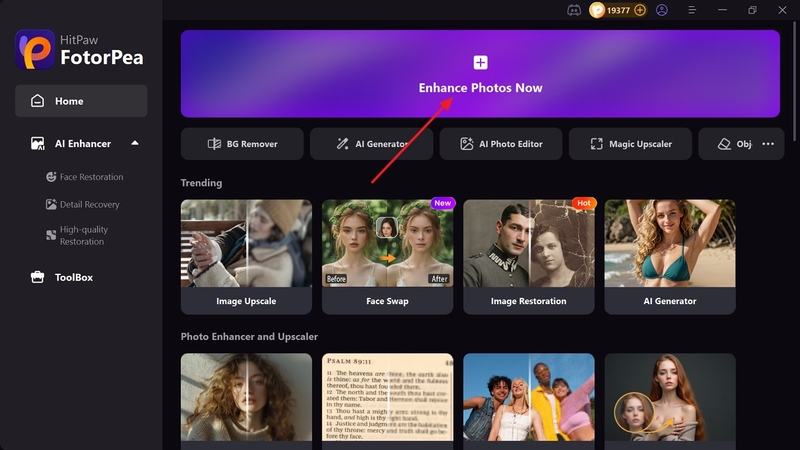Go to the Home sidebar item
This screenshot has height=450, width=800.
point(81,101)
